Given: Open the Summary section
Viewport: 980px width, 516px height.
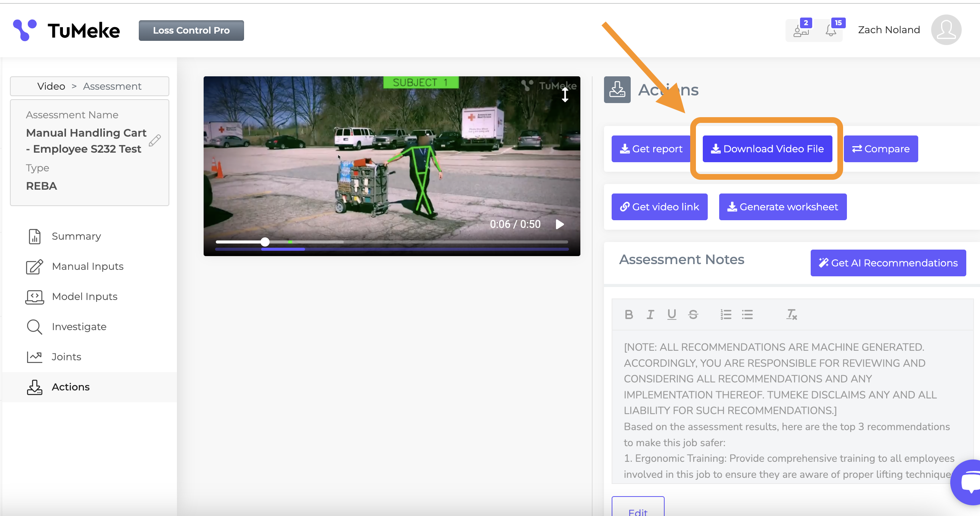Looking at the screenshot, I should click(90, 236).
